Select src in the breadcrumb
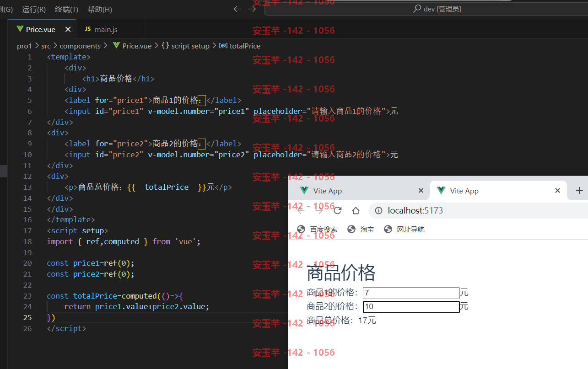The height and width of the screenshot is (369, 588). pos(46,46)
